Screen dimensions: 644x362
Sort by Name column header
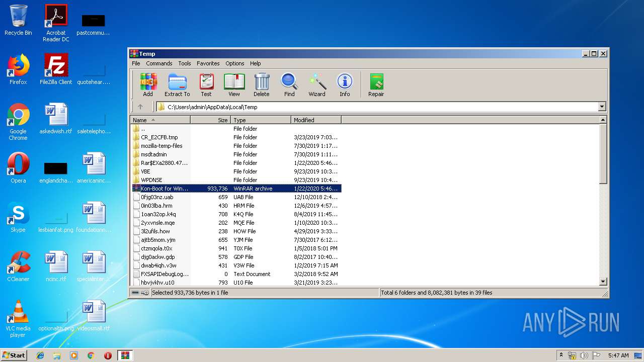click(160, 120)
